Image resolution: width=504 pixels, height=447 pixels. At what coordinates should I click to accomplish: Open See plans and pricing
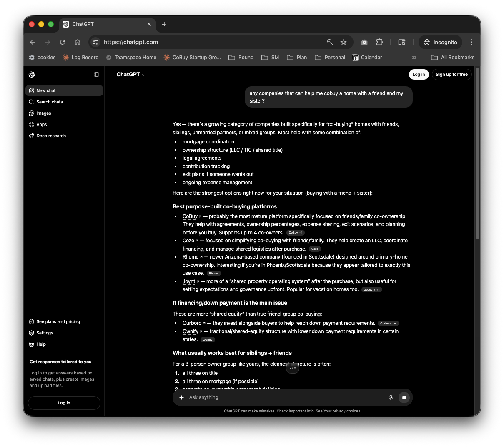pos(64,321)
